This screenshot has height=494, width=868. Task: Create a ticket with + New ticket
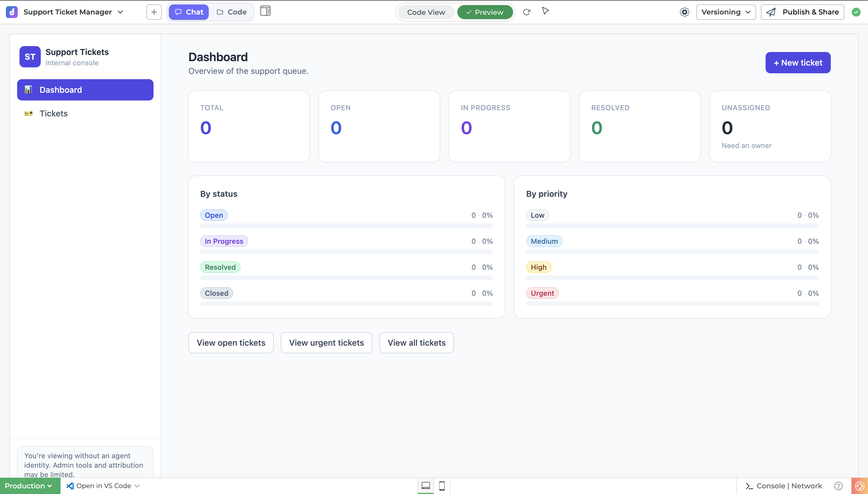pos(798,63)
